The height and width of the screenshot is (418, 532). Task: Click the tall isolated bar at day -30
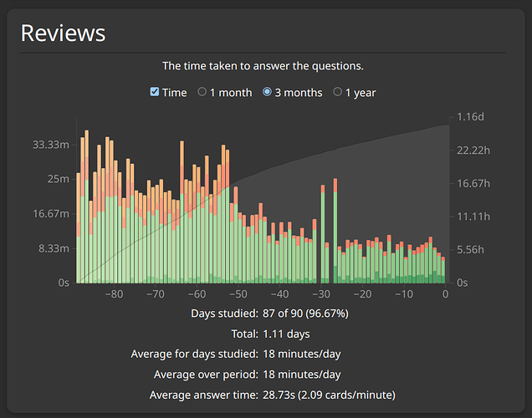323,234
